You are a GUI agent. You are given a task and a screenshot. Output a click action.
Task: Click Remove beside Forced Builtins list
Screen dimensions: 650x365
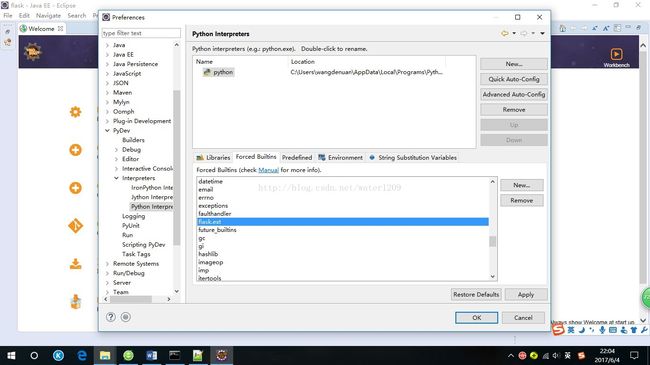(x=521, y=201)
